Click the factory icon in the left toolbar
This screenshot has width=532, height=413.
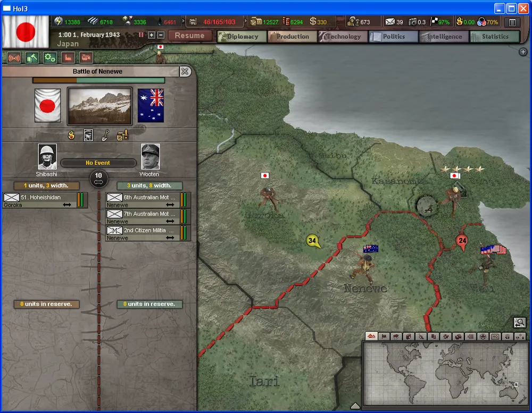point(68,57)
